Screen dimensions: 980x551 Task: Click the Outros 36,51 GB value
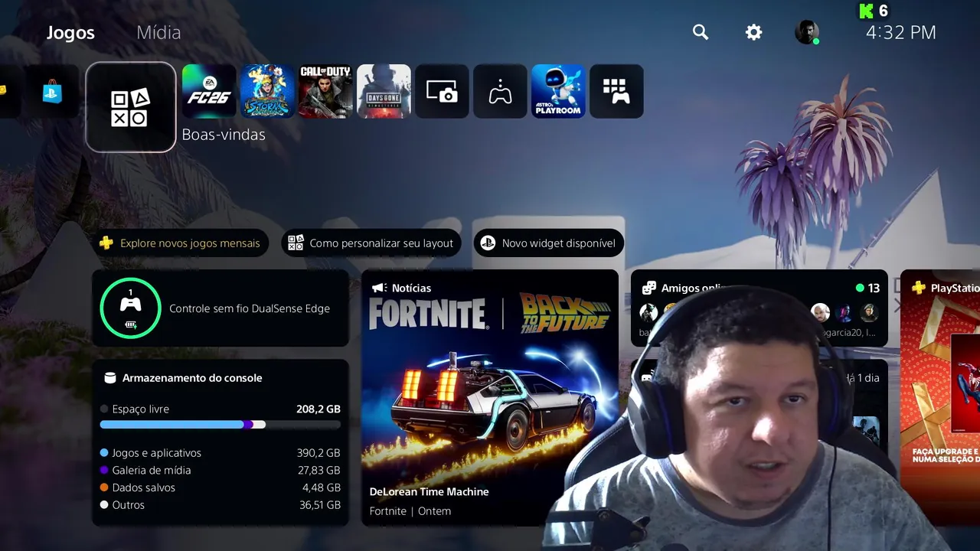[x=320, y=505]
